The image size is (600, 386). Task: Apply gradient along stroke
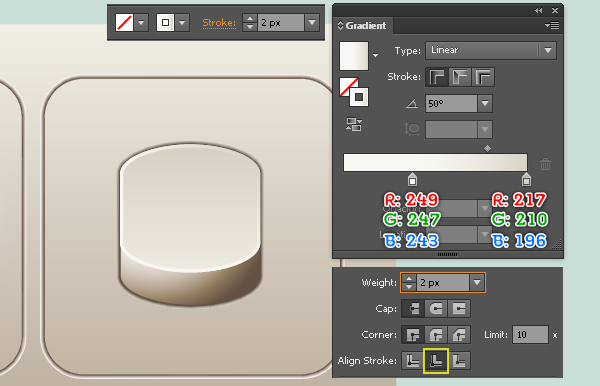click(x=460, y=77)
